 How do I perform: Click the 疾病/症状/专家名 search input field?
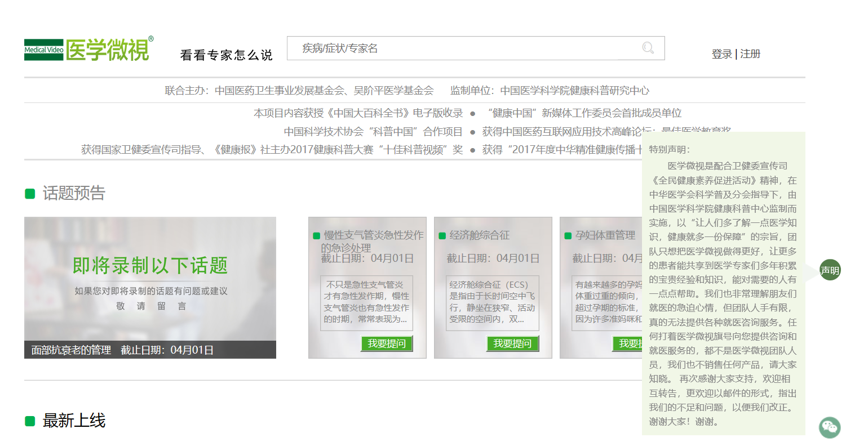point(451,48)
